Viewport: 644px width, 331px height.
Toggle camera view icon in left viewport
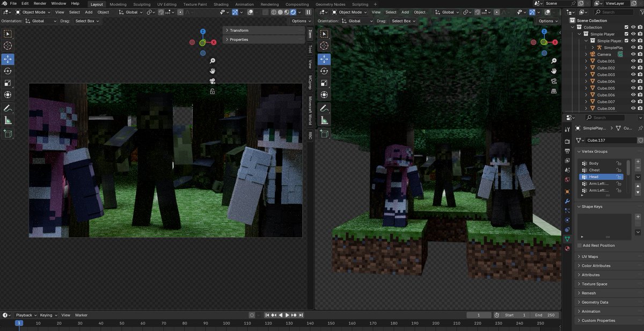coord(213,81)
